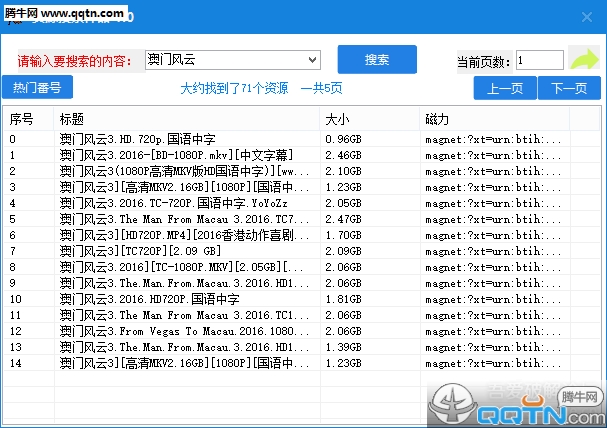Screen dimensions: 607x428
Task: Select the title in row number 3
Action: pos(184,187)
